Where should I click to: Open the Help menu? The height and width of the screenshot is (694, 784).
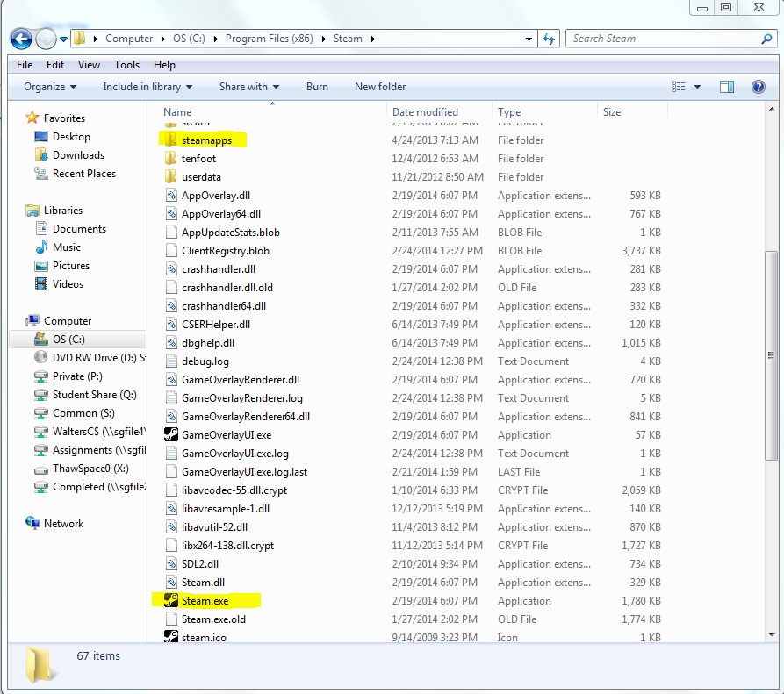coord(164,65)
